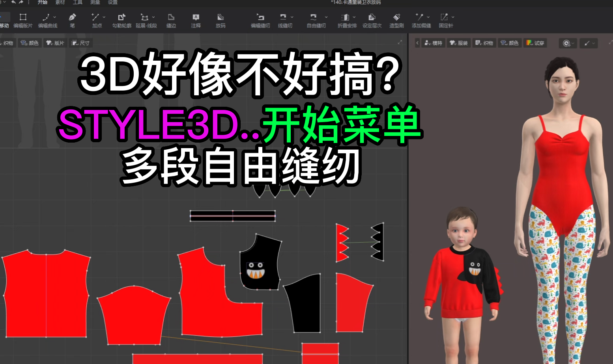The width and height of the screenshot is (613, 364).
Task: Open the 工具 tools tab
Action: coord(78,2)
